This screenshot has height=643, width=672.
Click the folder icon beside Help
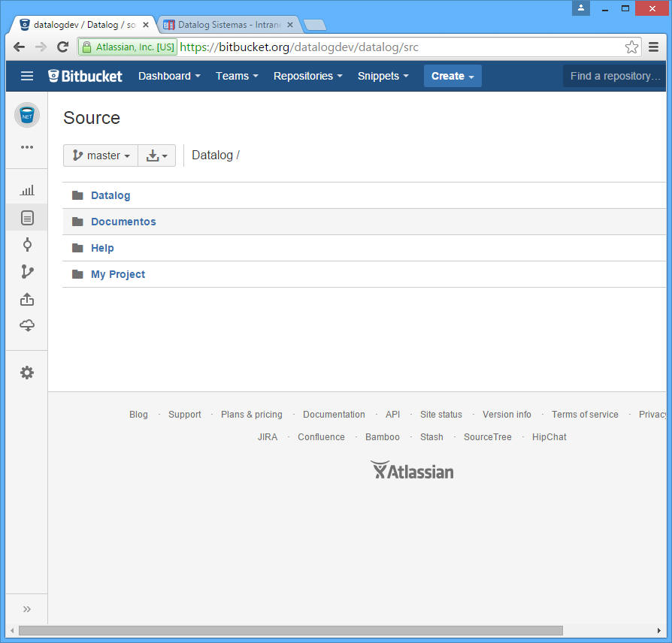77,248
